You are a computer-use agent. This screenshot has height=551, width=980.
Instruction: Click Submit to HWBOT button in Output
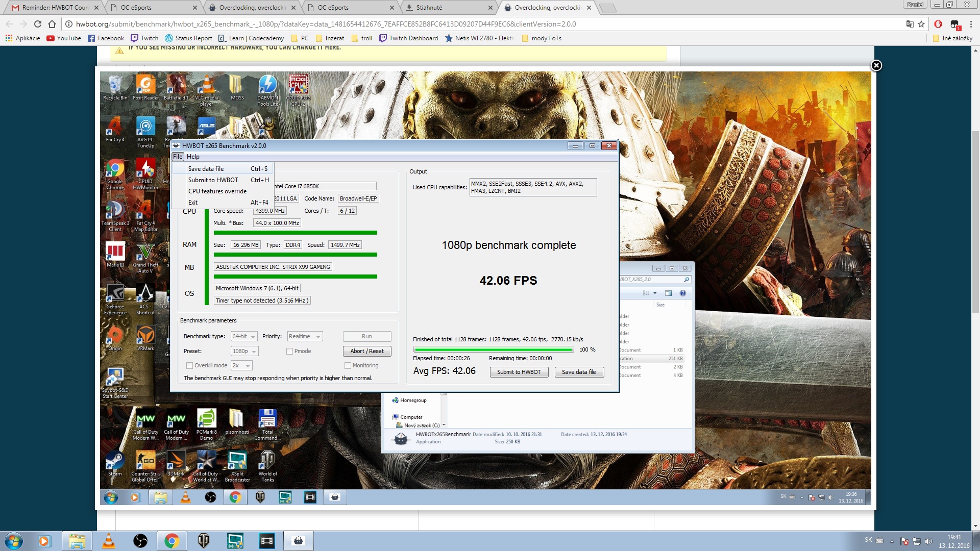[x=519, y=372]
